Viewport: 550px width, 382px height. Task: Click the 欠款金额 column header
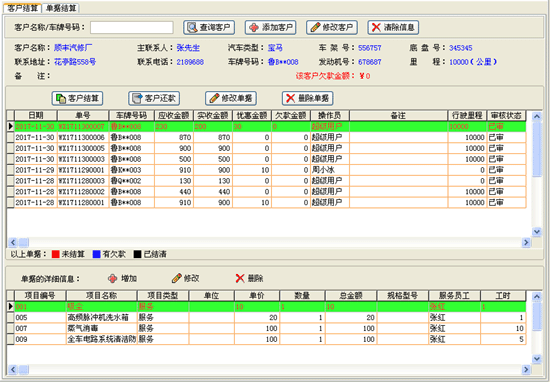[x=291, y=115]
